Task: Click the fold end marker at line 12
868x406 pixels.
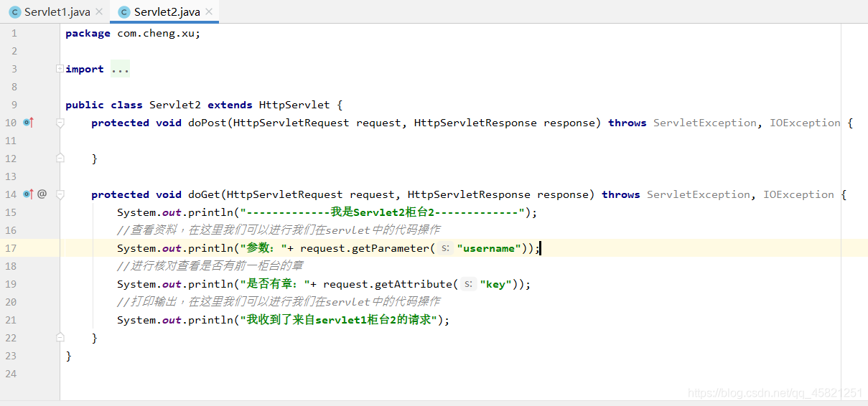Action: pyautogui.click(x=60, y=159)
